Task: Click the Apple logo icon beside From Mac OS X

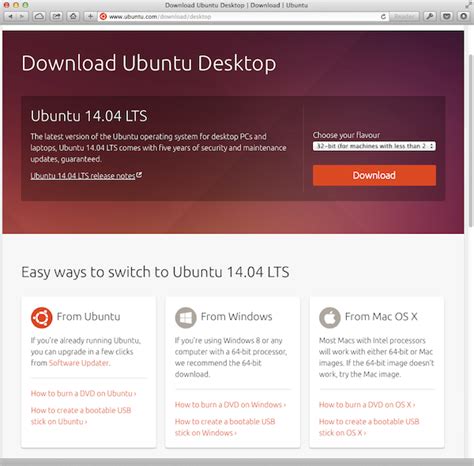Action: (x=330, y=317)
